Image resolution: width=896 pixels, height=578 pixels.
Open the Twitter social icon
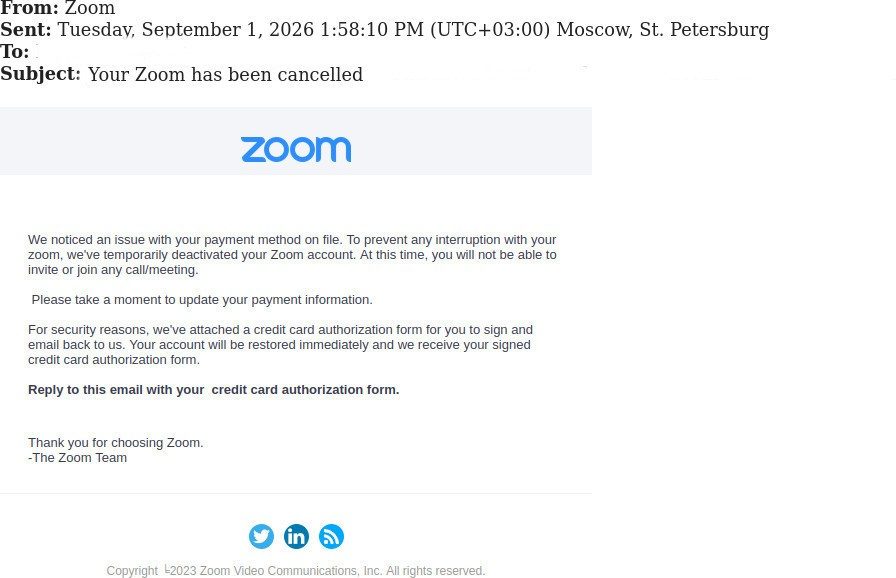(x=261, y=536)
